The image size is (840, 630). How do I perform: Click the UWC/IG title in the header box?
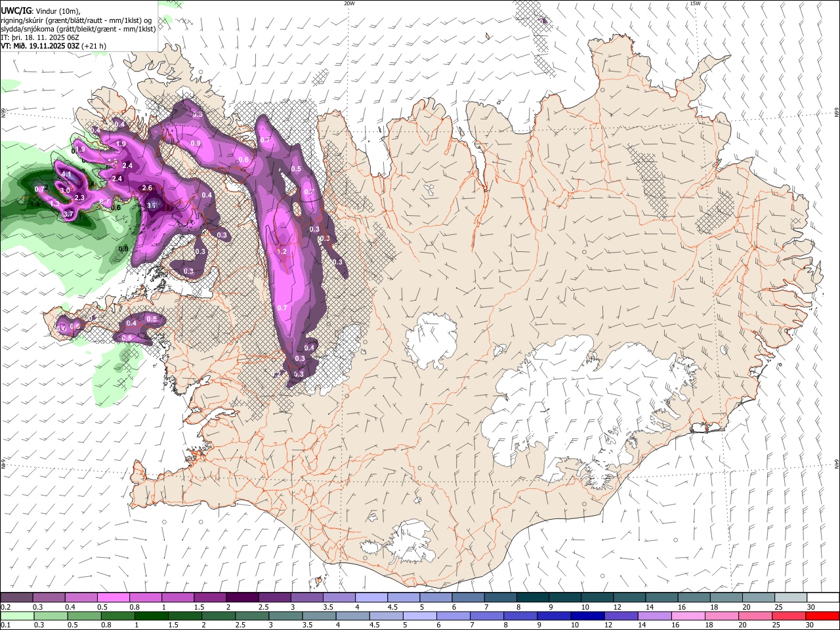pyautogui.click(x=16, y=10)
